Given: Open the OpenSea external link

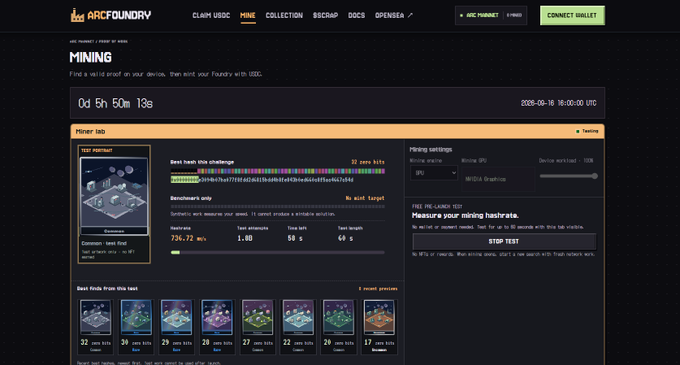Looking at the screenshot, I should (394, 15).
